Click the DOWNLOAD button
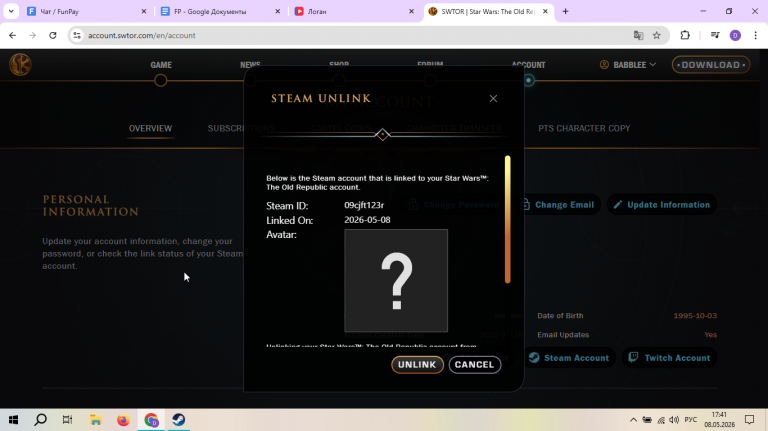 point(711,65)
